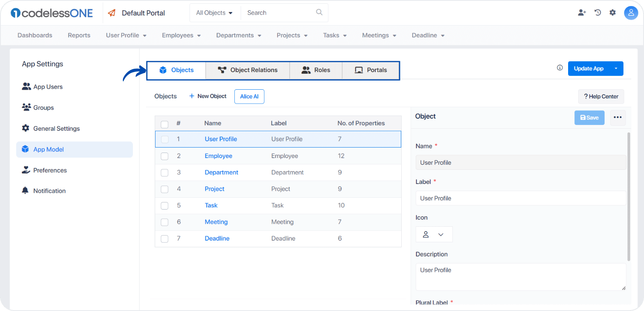Open the Help Center button
Screen dimensions: 644x311
point(601,96)
